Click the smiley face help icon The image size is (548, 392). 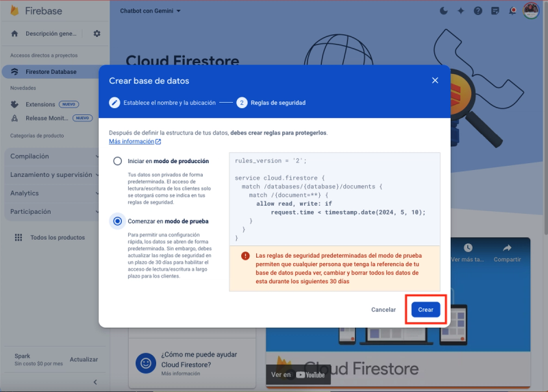tap(146, 363)
